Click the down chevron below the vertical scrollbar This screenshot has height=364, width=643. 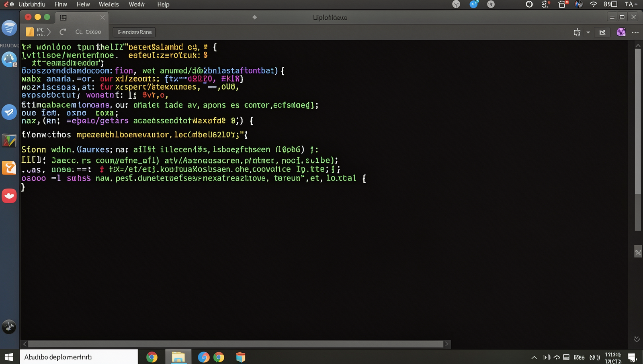(637, 339)
